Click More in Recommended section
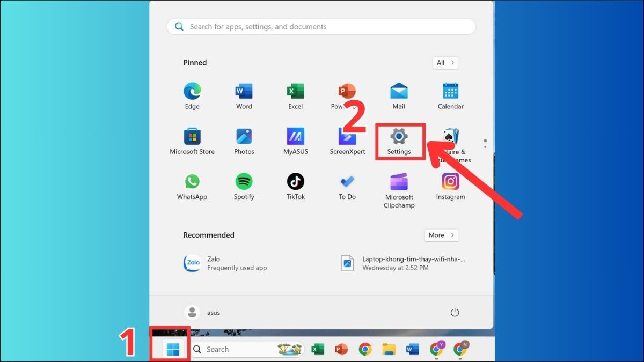 442,235
